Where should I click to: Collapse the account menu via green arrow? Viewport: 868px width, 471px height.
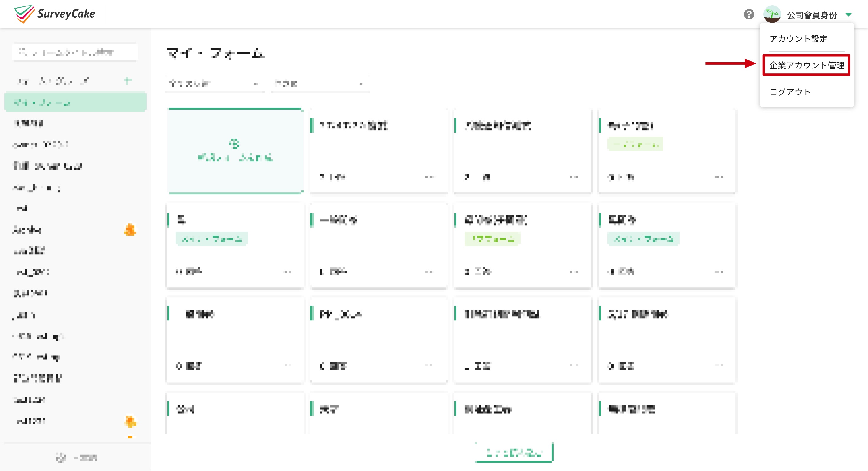[x=849, y=14]
